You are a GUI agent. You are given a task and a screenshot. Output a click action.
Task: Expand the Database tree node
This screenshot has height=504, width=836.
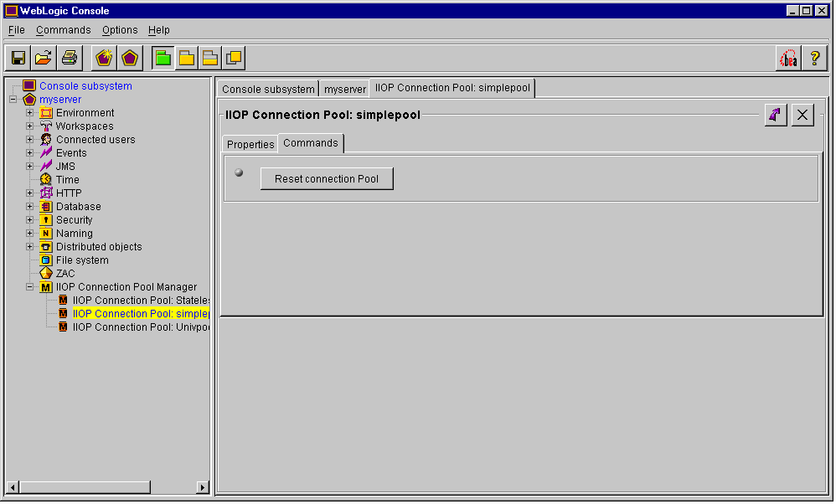point(30,207)
